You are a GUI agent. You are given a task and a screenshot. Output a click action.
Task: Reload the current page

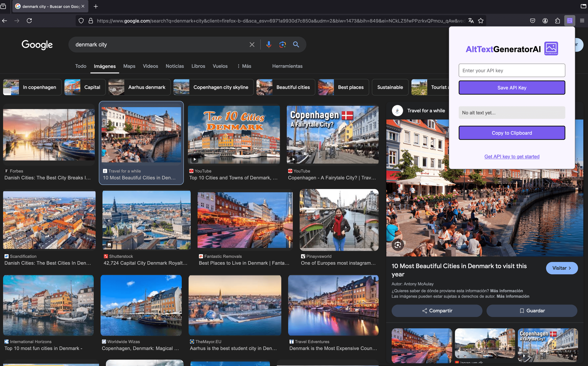pos(29,21)
